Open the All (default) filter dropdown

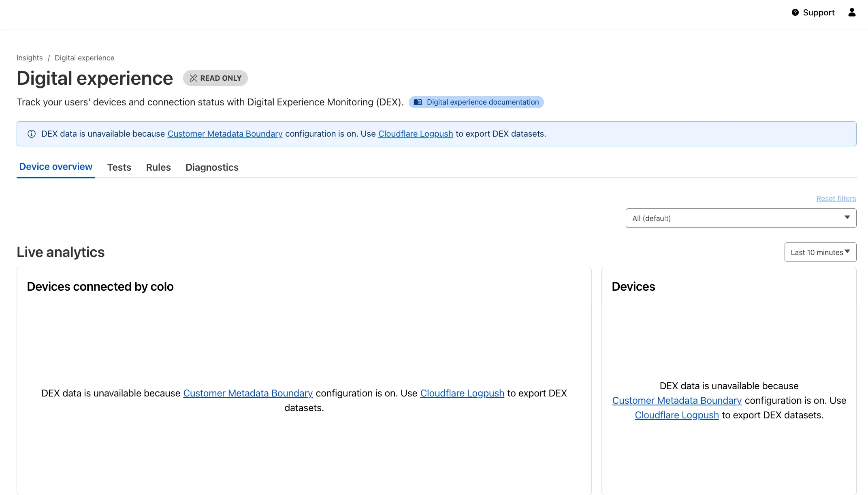pos(741,218)
